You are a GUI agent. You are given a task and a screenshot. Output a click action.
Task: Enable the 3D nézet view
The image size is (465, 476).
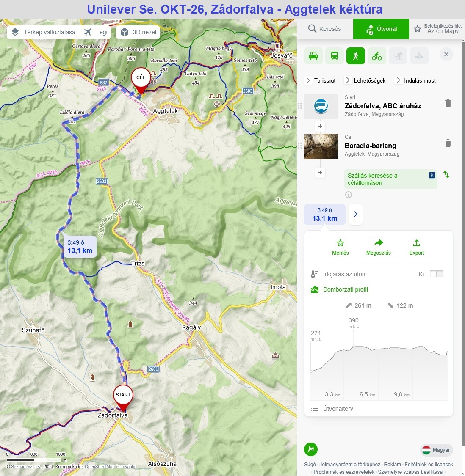[138, 32]
